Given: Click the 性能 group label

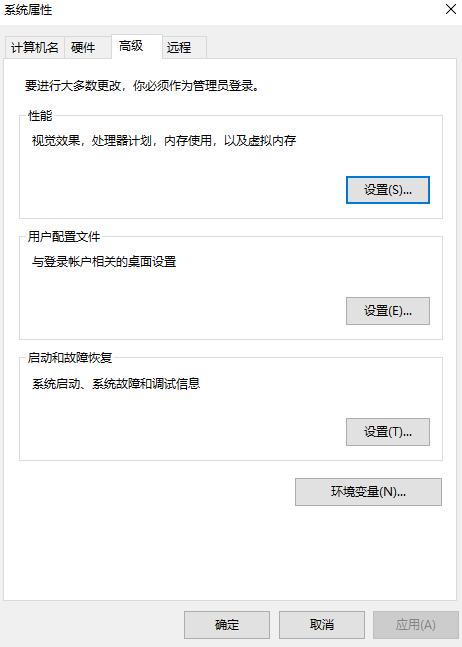Looking at the screenshot, I should (40, 116).
